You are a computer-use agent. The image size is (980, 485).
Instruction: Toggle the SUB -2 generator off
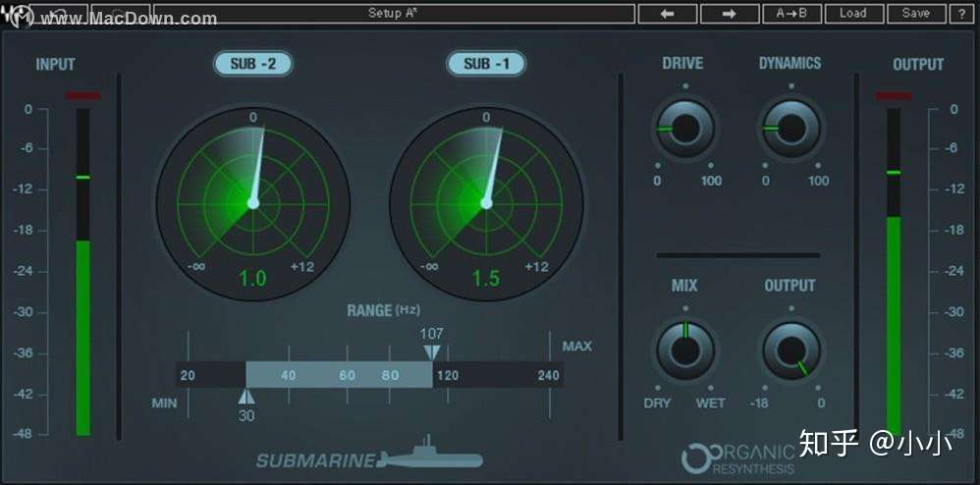(253, 63)
